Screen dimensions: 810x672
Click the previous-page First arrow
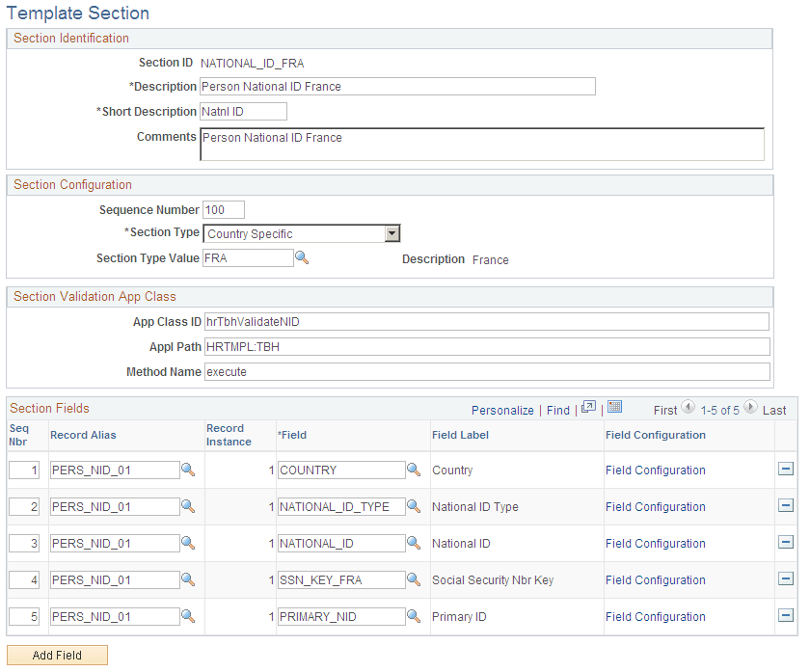pos(687,408)
